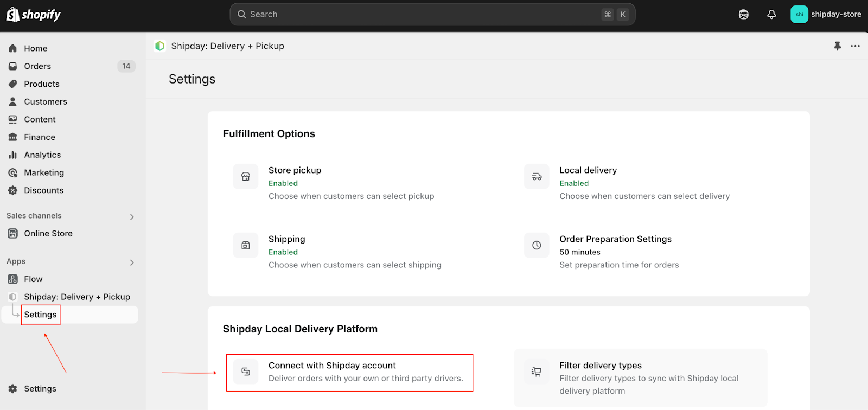Pin the Shipday app
The image size is (868, 410).
(x=838, y=46)
